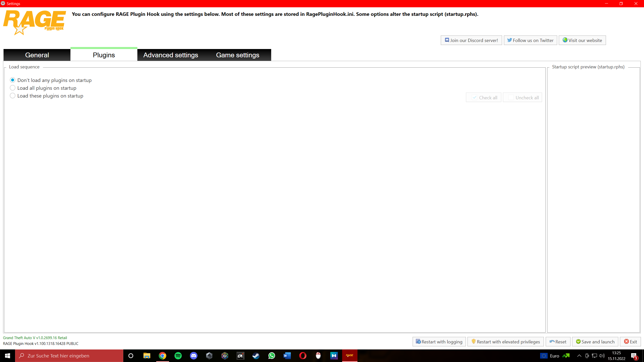The width and height of the screenshot is (644, 362).
Task: Go to the Game settings tab
Action: point(237,55)
